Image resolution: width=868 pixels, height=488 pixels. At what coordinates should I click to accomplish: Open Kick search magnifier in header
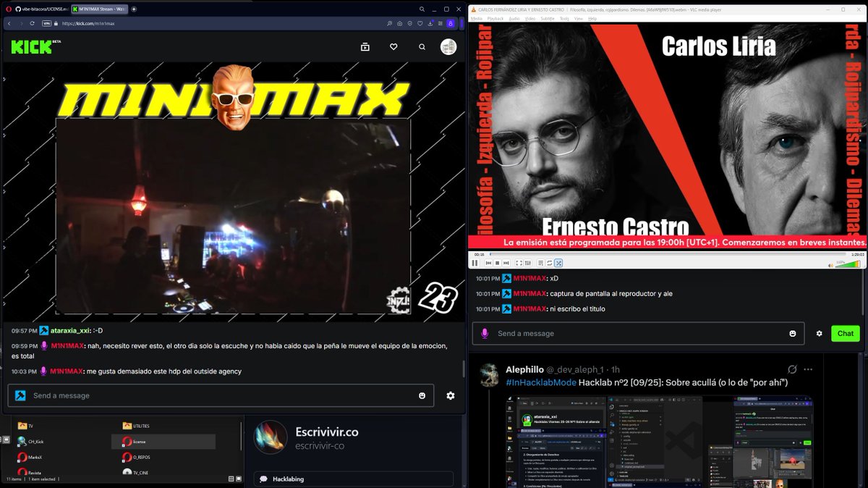422,47
